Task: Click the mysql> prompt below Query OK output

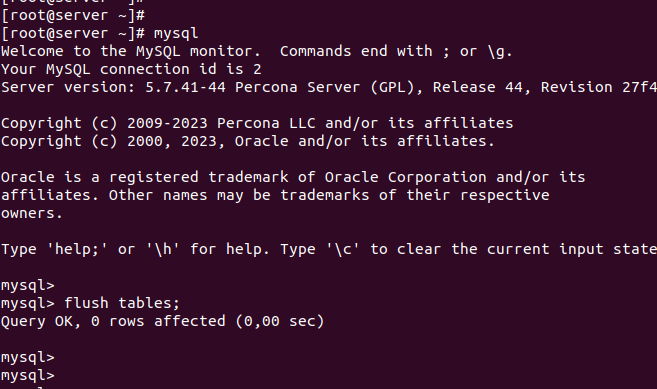Action: coord(28,358)
